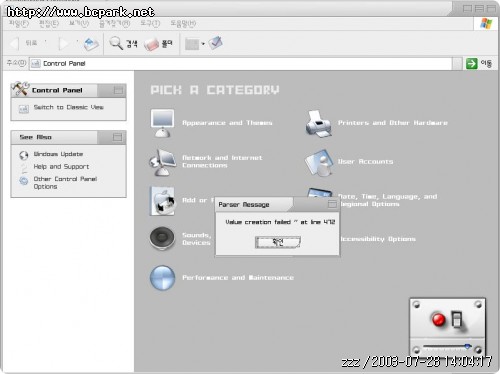Open the Add or Remove Programs icon

[162, 201]
